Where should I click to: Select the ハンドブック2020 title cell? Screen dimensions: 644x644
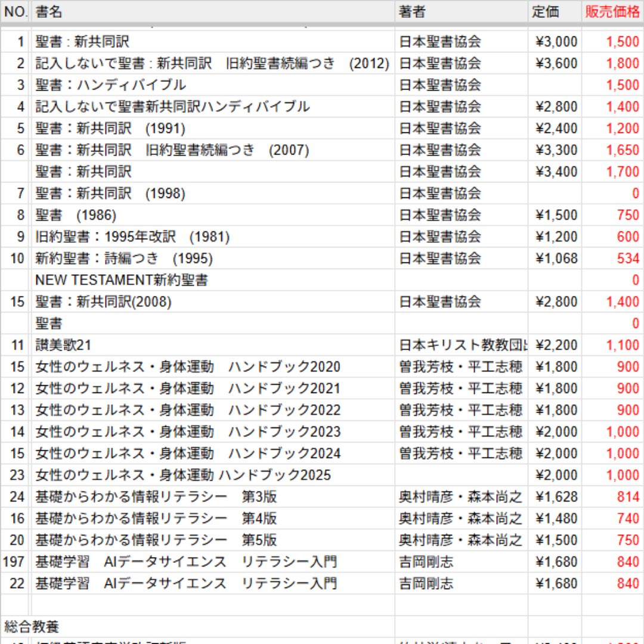pos(213,367)
